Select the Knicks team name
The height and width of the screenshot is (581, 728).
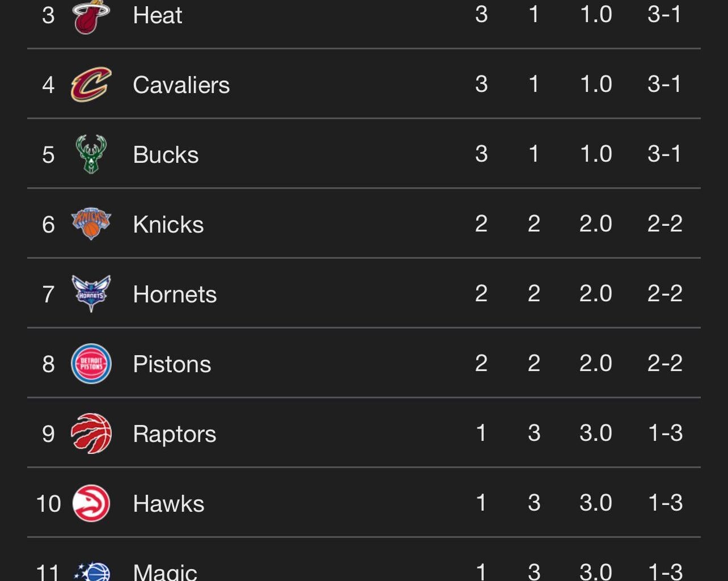[x=168, y=224]
